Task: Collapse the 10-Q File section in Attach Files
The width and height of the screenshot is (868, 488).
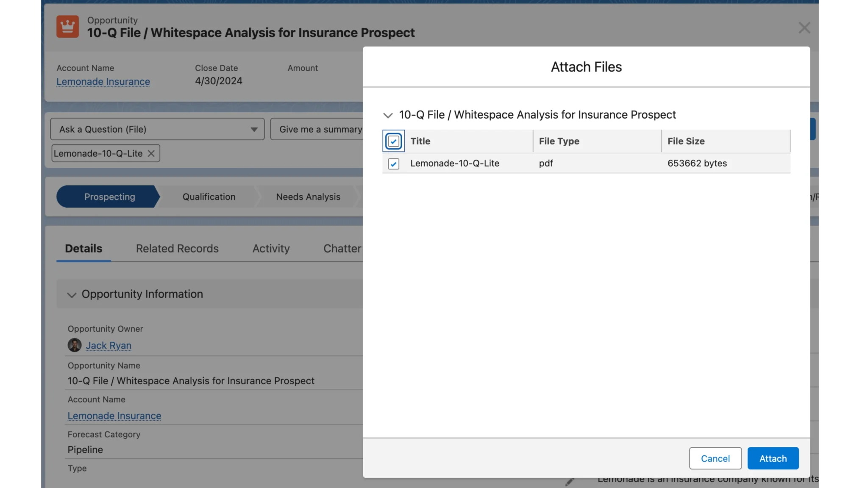Action: click(x=387, y=115)
